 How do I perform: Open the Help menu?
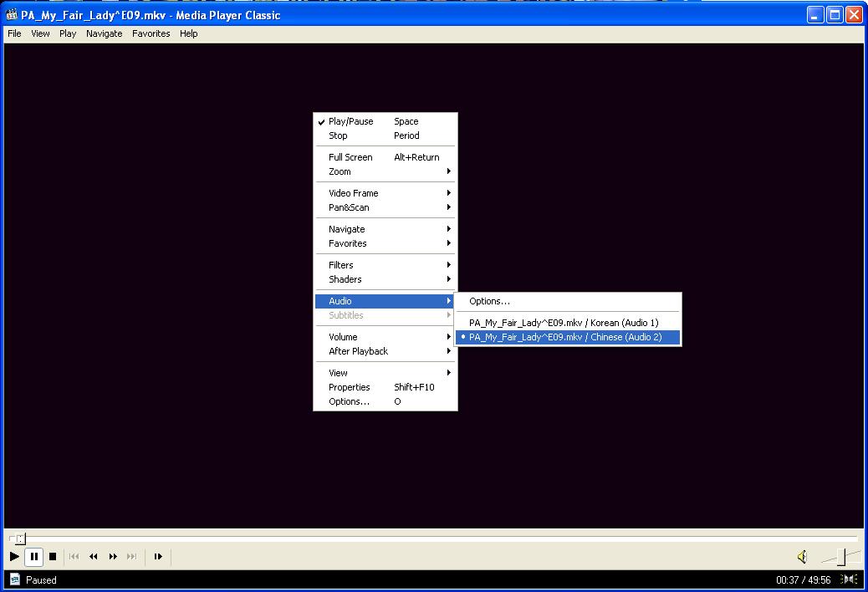point(189,33)
